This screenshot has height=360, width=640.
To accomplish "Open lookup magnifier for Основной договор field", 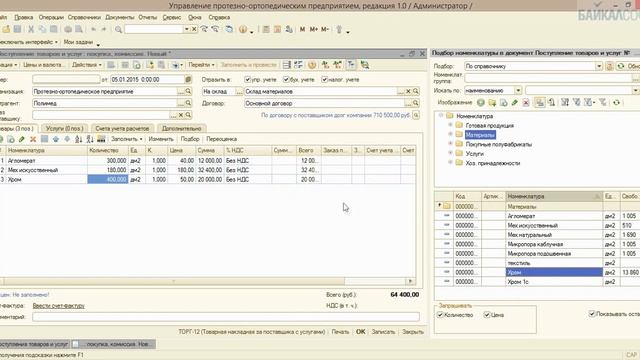I will pos(416,103).
